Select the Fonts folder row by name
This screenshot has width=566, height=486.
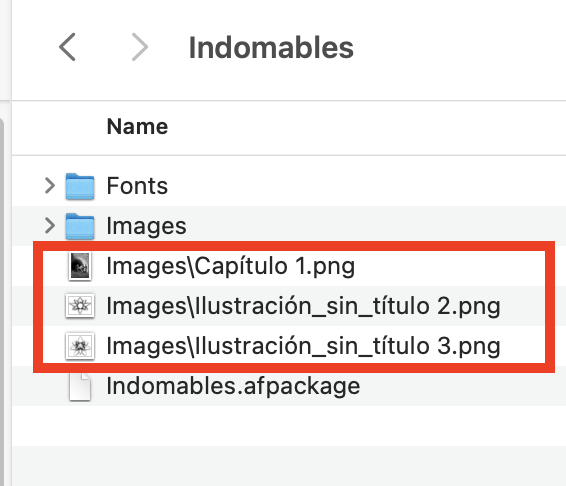[x=137, y=186]
